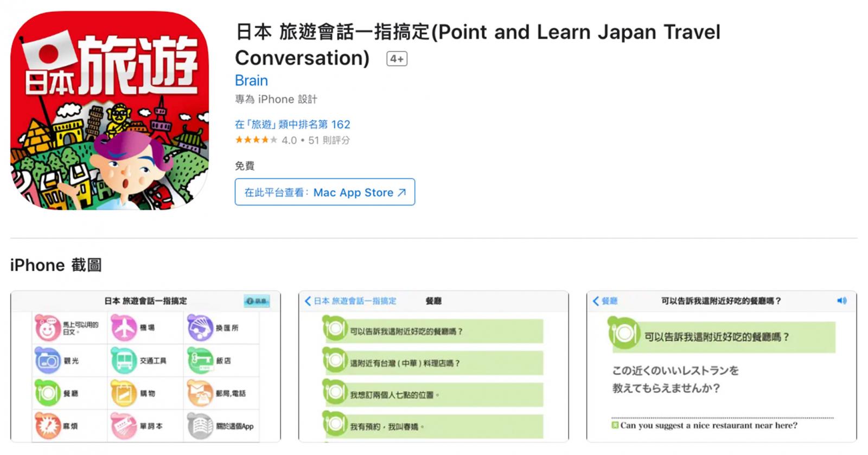Screen dimensions: 868x455
Task: Click the travel category ranking 162 link
Action: click(292, 124)
